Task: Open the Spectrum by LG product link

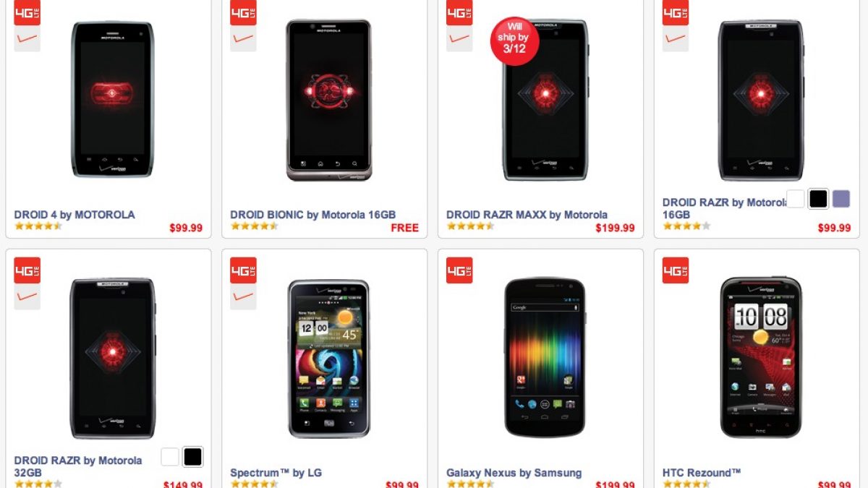Action: tap(276, 473)
